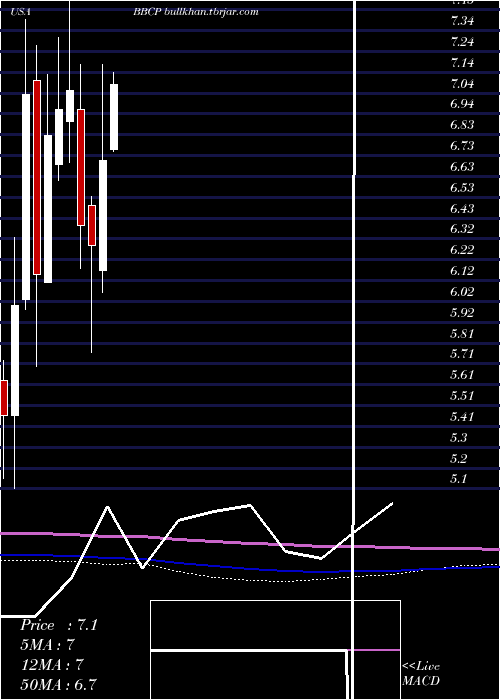Pick the 5.92 price axis label
The width and height of the screenshot is (500, 700).
point(462,312)
